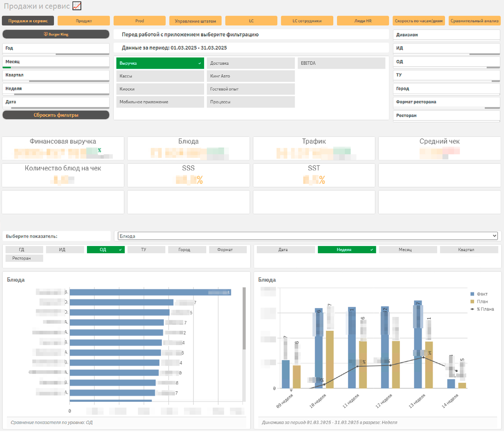Expand the Дата filter
504x437 pixels.
click(x=56, y=102)
